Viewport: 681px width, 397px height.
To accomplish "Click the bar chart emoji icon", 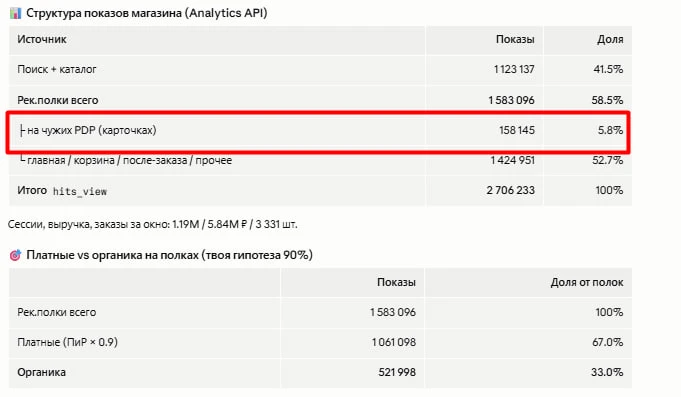I will (x=15, y=13).
